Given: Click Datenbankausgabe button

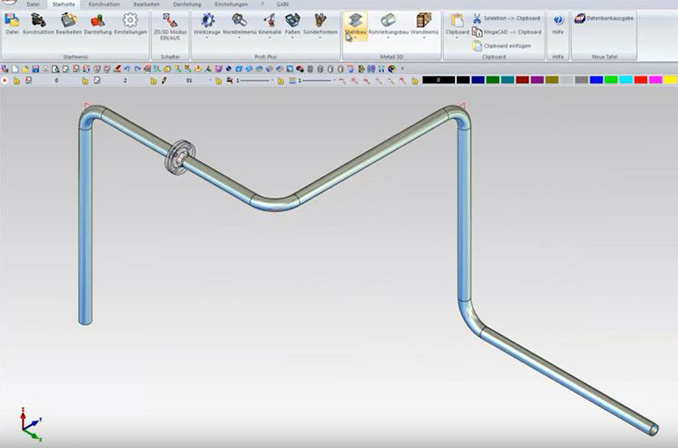Looking at the screenshot, I should 604,18.
